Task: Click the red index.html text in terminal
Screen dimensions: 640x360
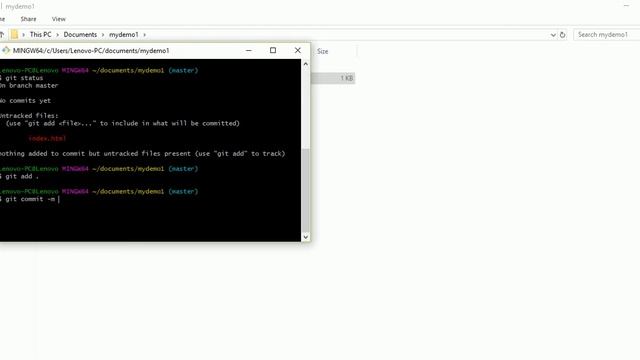Action: (47, 138)
